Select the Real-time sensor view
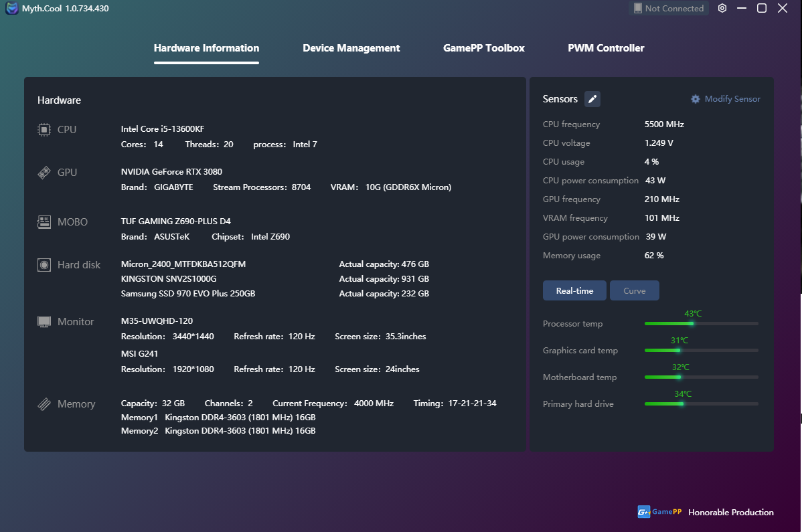This screenshot has width=802, height=532. [x=574, y=291]
